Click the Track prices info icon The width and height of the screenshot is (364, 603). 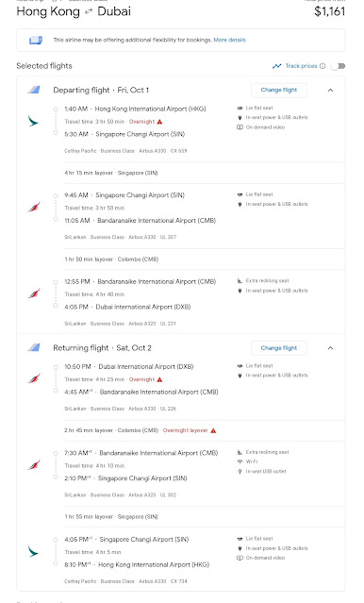pos(323,66)
